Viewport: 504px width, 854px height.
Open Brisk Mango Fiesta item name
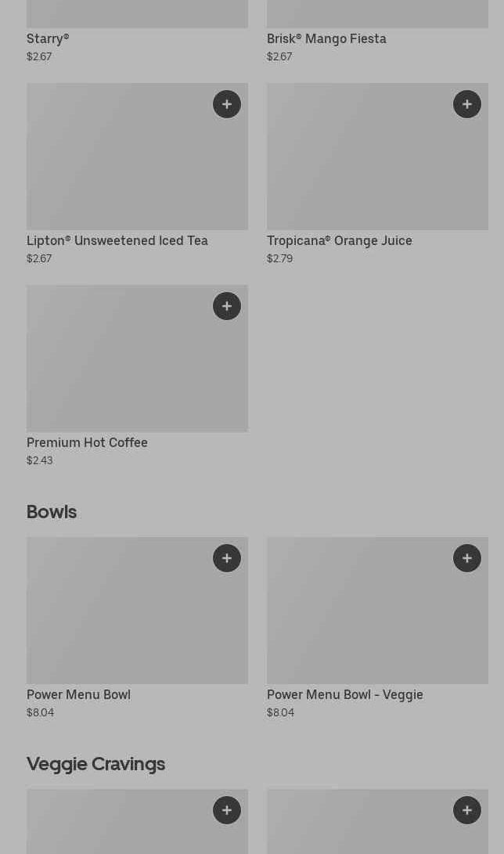pos(326,38)
